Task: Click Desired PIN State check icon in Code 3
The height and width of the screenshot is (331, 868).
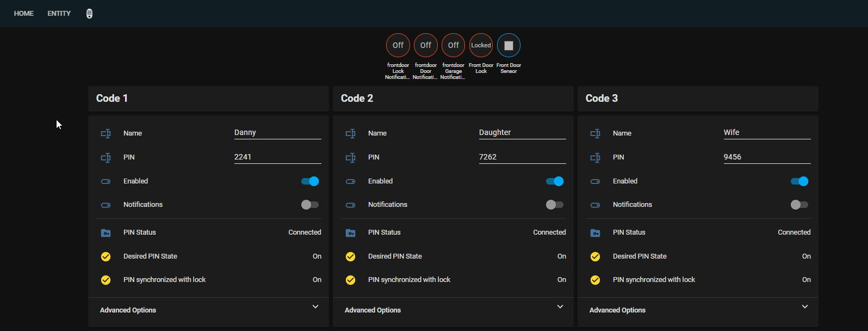Action: click(596, 256)
